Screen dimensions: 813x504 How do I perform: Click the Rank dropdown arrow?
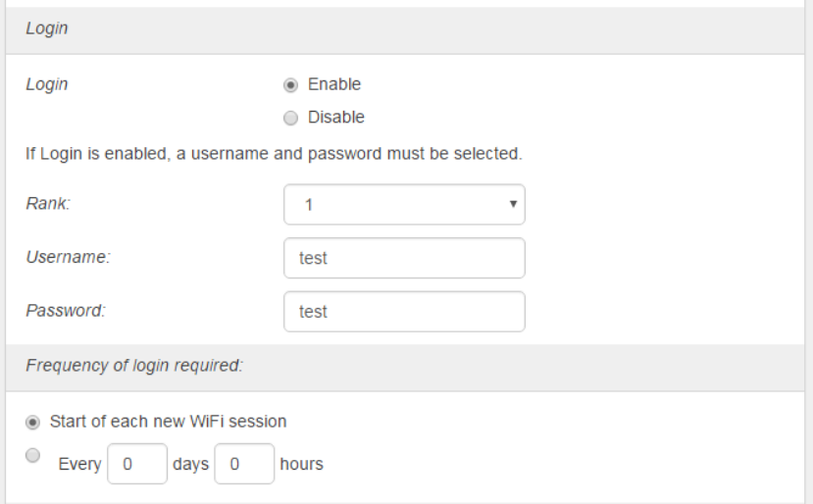click(x=512, y=205)
